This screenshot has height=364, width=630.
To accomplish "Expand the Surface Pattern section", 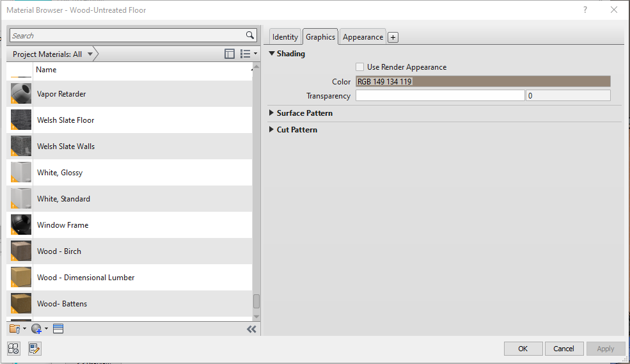I will 272,113.
